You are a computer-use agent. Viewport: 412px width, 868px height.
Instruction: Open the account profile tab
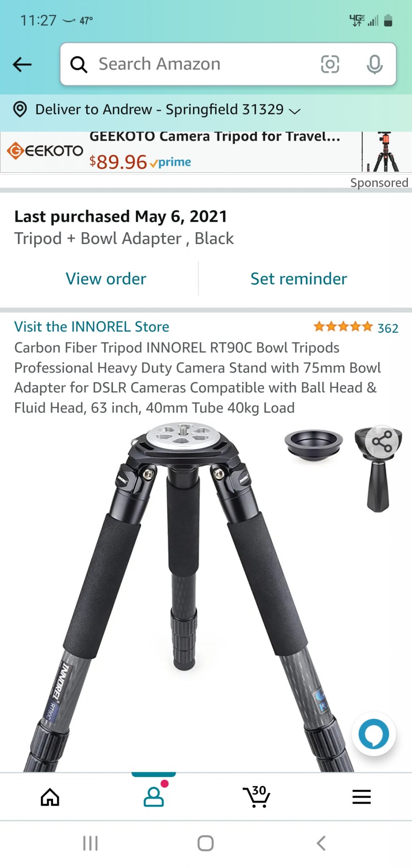pos(154,796)
